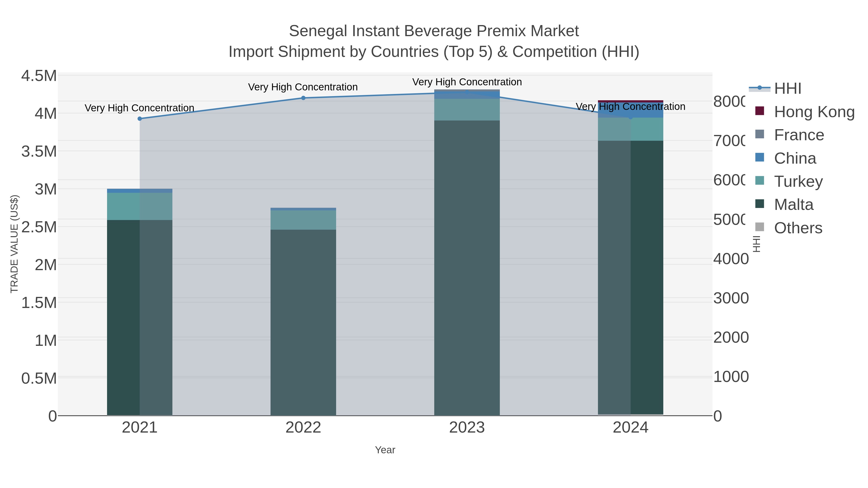The width and height of the screenshot is (868, 488).
Task: Click the 1000 HHI axis tick label
Action: (x=731, y=377)
